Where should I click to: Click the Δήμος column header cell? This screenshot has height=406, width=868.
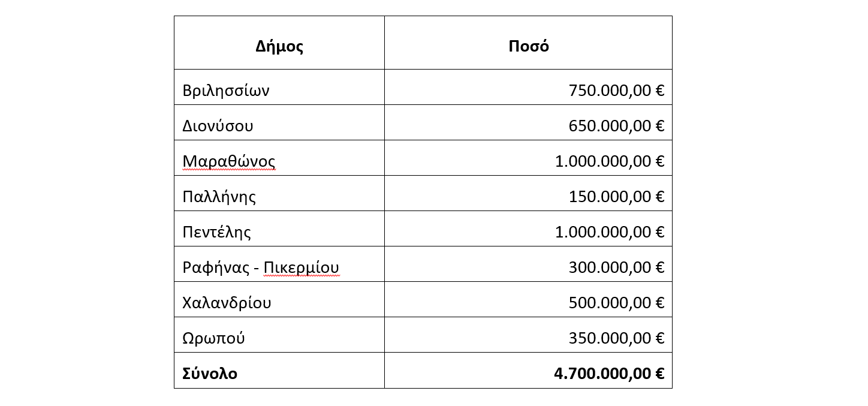click(x=279, y=43)
